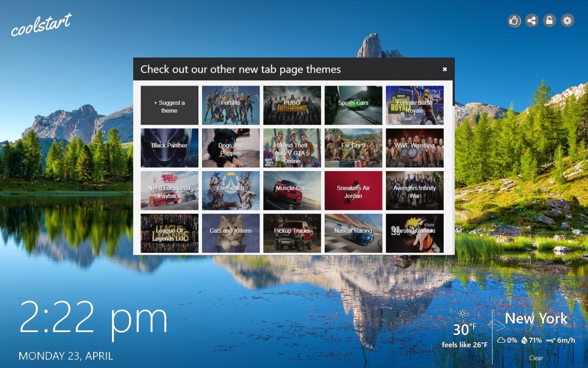The width and height of the screenshot is (588, 368).
Task: Choose the Naruto Uzumaki theme
Action: tap(415, 233)
